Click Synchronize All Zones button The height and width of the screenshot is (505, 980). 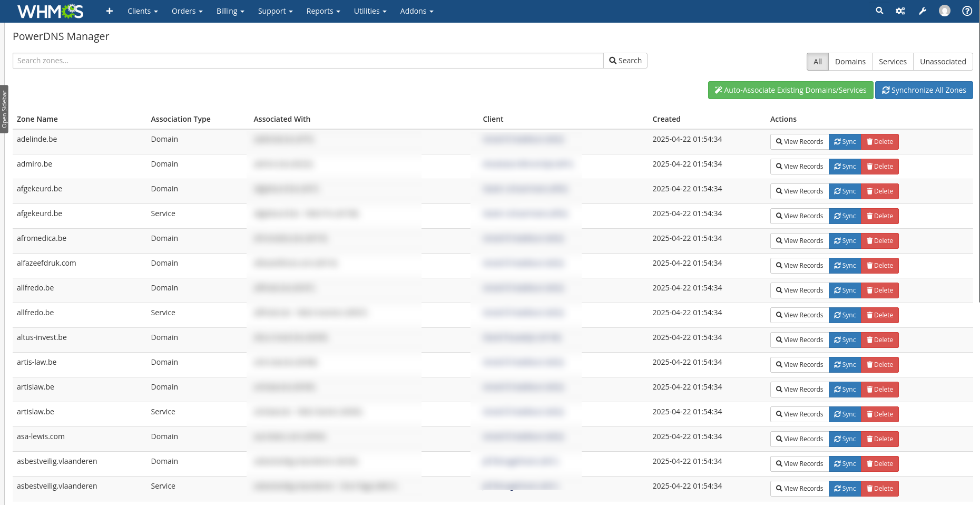[924, 90]
